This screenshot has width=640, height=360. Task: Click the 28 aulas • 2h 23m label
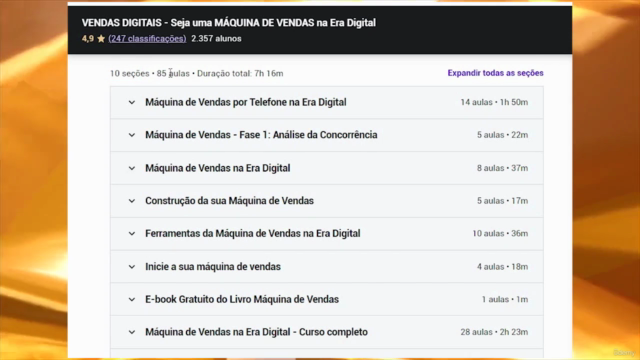pyautogui.click(x=494, y=332)
